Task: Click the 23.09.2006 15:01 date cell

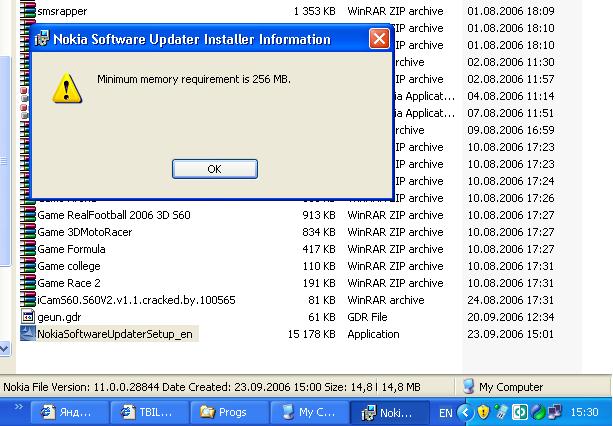Action: pyautogui.click(x=510, y=334)
